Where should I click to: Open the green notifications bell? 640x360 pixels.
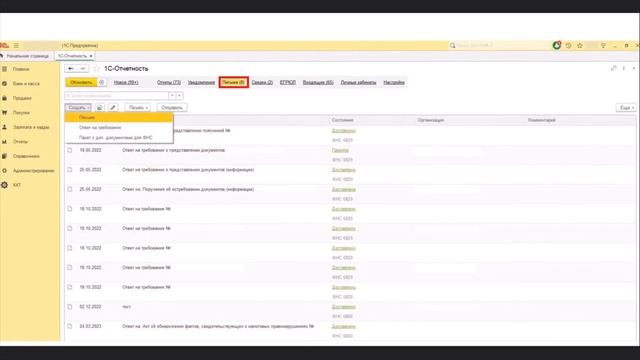pyautogui.click(x=556, y=45)
